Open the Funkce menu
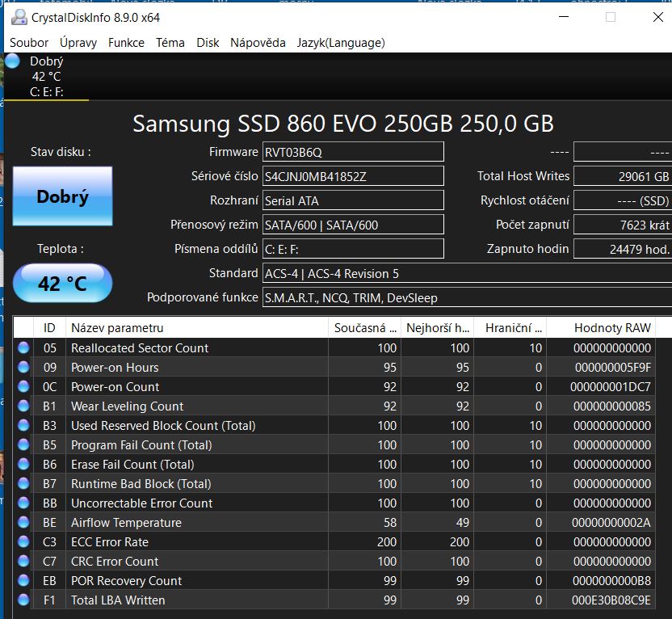 point(126,43)
